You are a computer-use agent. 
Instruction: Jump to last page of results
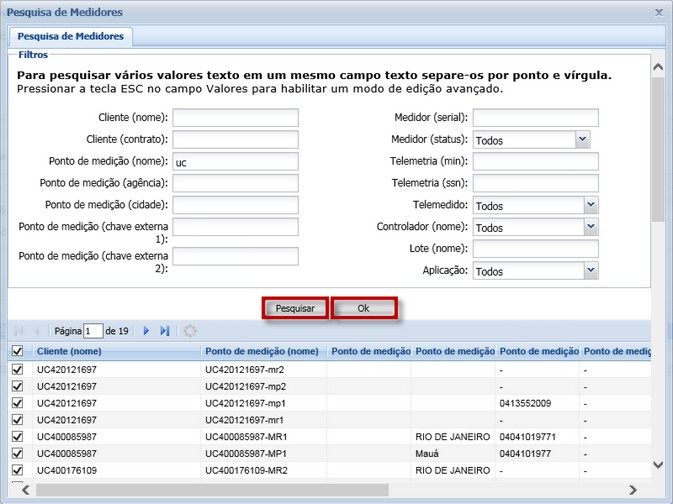point(165,331)
